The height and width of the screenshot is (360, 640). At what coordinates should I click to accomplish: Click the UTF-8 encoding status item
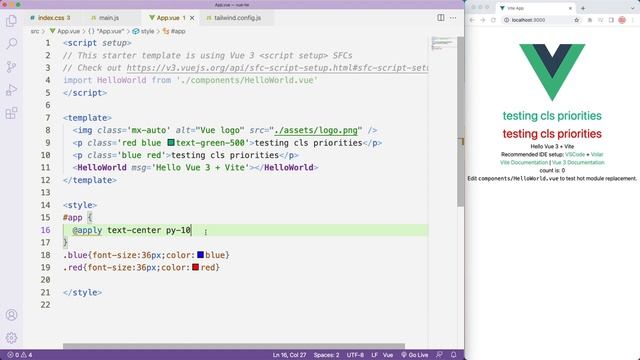[x=355, y=355]
